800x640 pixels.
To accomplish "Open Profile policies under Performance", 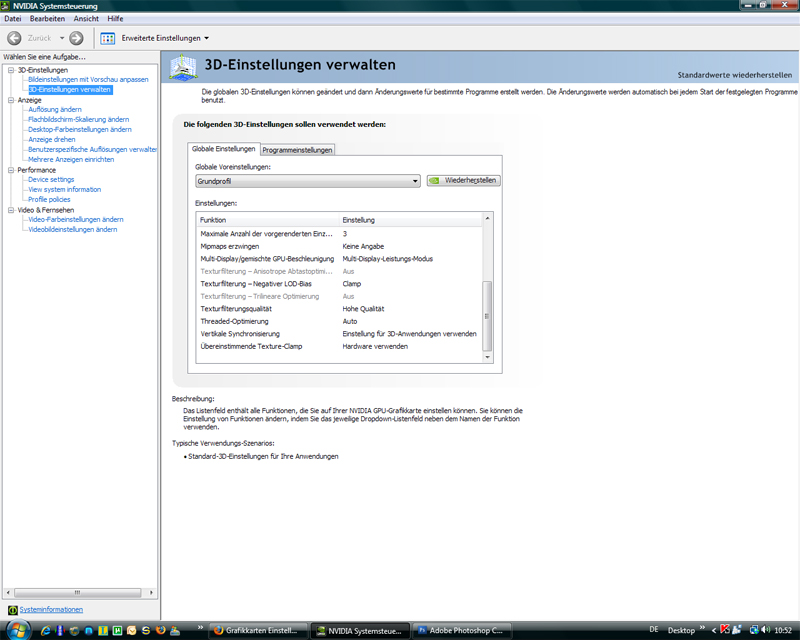I will click(x=49, y=200).
